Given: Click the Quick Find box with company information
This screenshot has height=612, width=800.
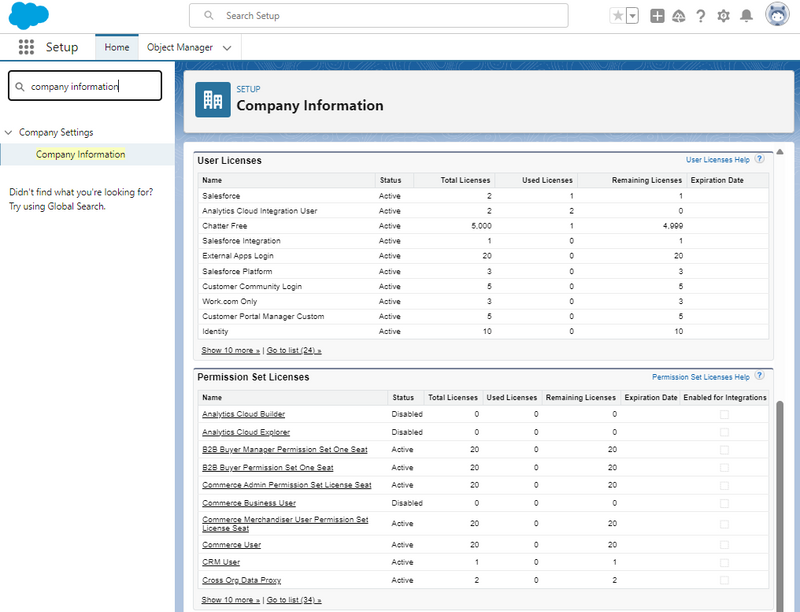Looking at the screenshot, I should click(85, 86).
